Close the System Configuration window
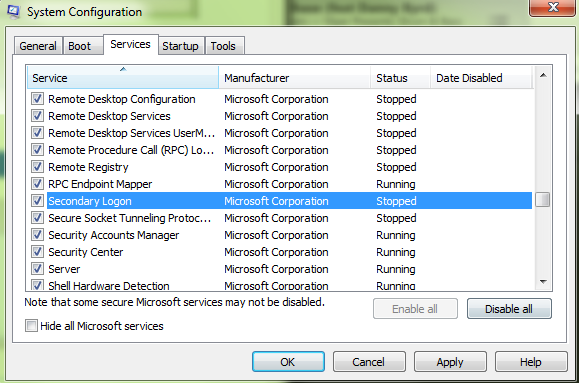The height and width of the screenshot is (383, 579). coord(553,7)
